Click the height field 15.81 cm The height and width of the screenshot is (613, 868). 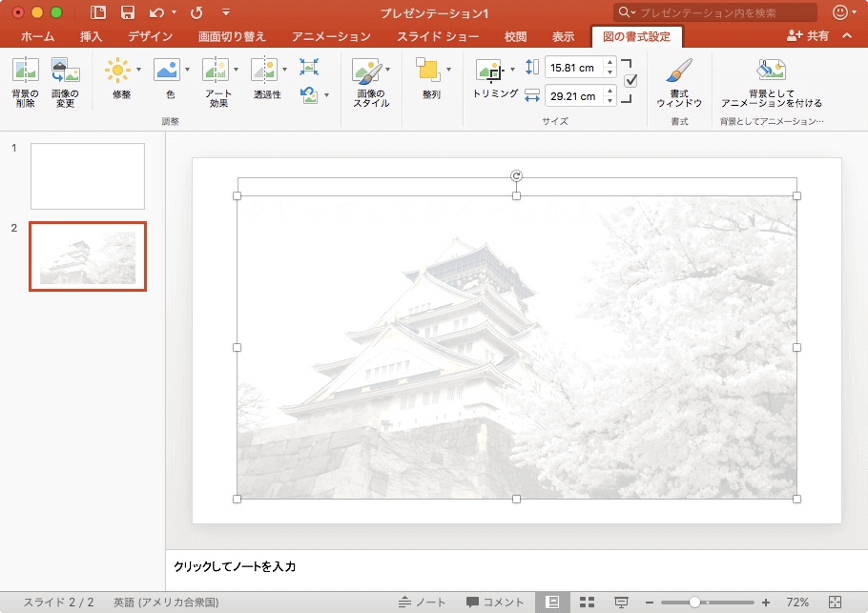point(573,68)
